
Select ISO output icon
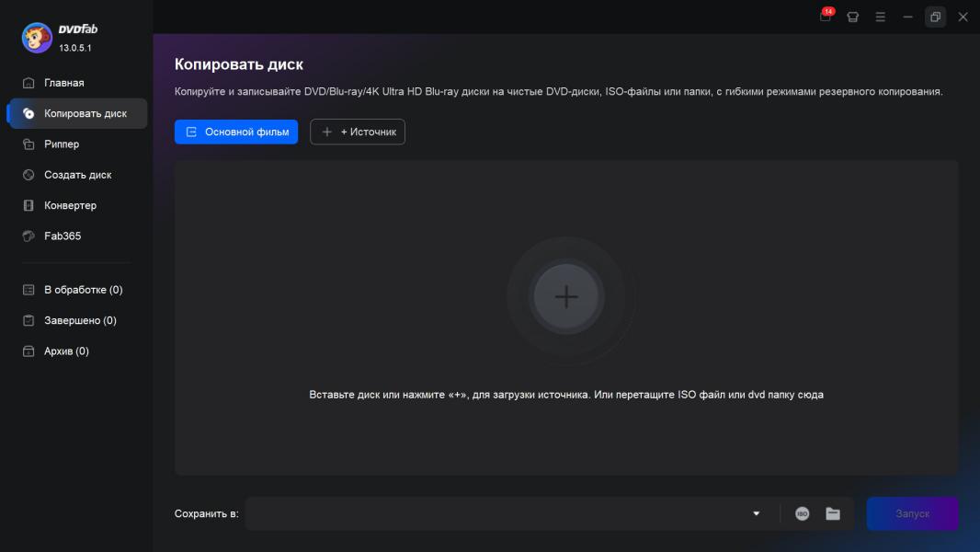pyautogui.click(x=803, y=513)
